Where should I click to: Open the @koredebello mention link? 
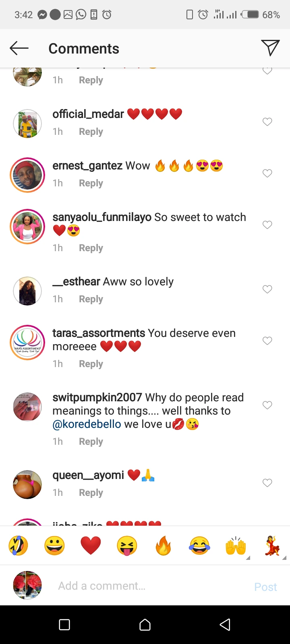pos(87,424)
